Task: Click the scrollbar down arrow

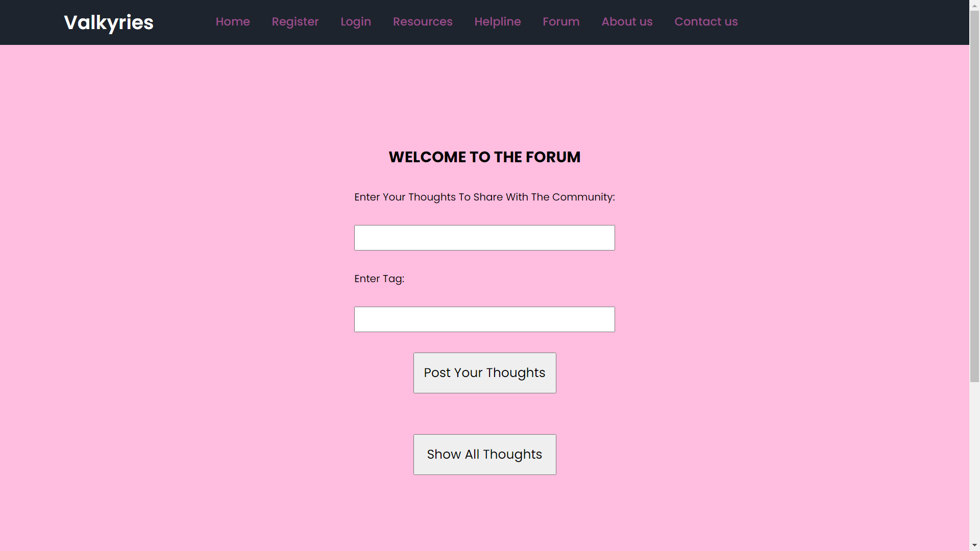Action: click(x=974, y=545)
